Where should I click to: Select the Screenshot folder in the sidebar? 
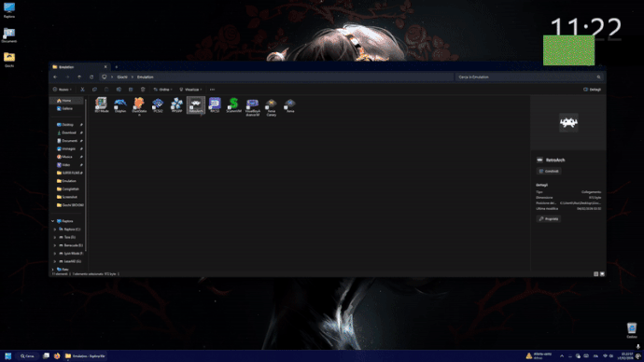tap(68, 197)
